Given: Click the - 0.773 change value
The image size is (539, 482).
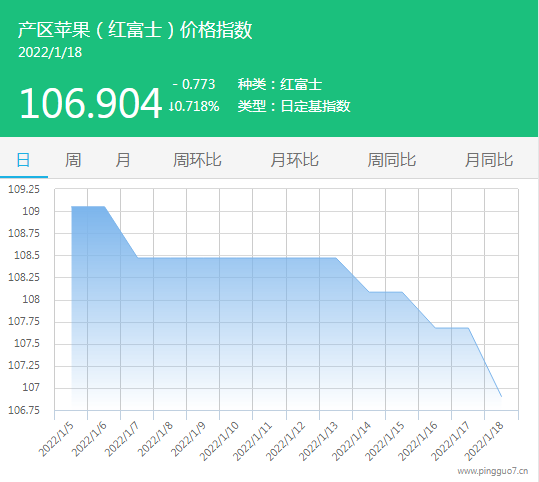Looking at the screenshot, I should coord(194,84).
